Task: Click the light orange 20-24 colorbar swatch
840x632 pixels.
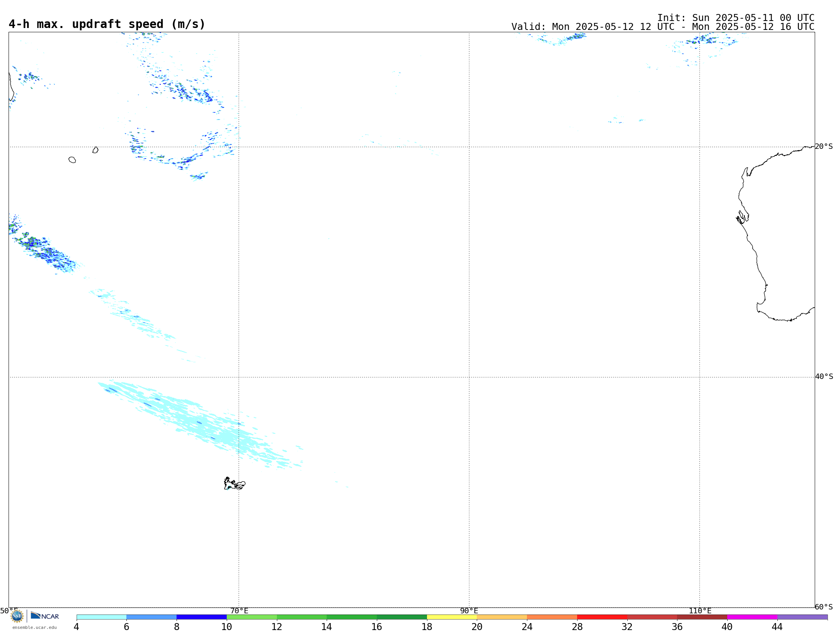Action: pyautogui.click(x=502, y=617)
